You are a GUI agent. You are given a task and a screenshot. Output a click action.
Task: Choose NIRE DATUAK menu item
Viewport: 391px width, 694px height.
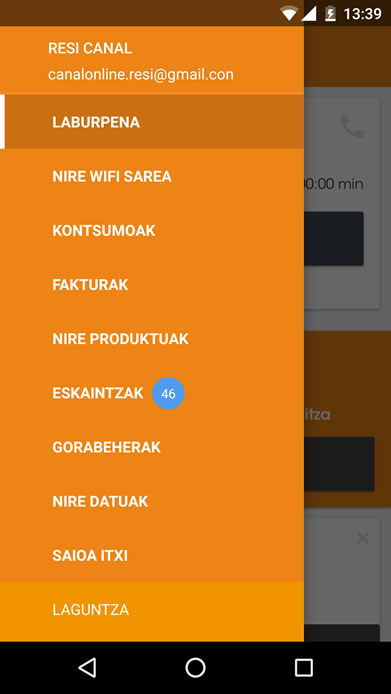[x=152, y=501]
